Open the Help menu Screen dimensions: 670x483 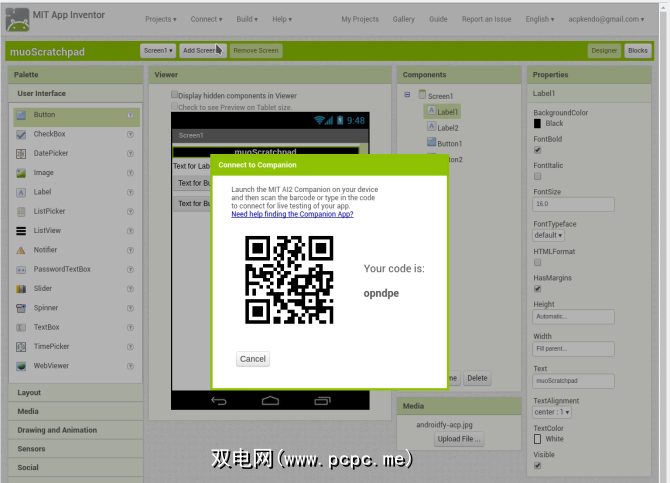click(282, 19)
